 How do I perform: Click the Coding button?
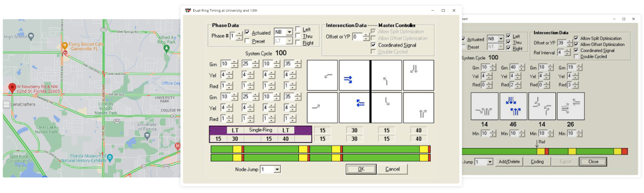pos(537,161)
